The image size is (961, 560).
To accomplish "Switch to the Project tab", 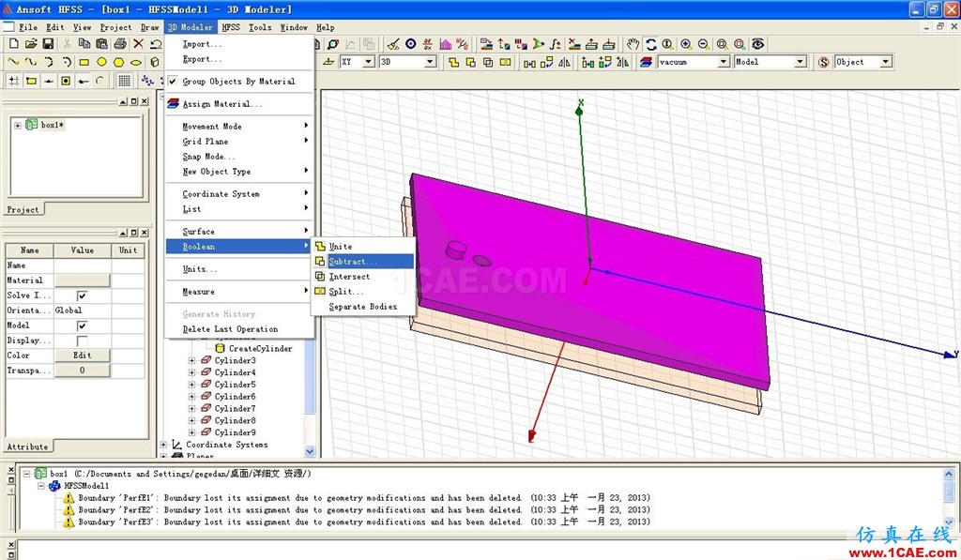I will (x=23, y=209).
